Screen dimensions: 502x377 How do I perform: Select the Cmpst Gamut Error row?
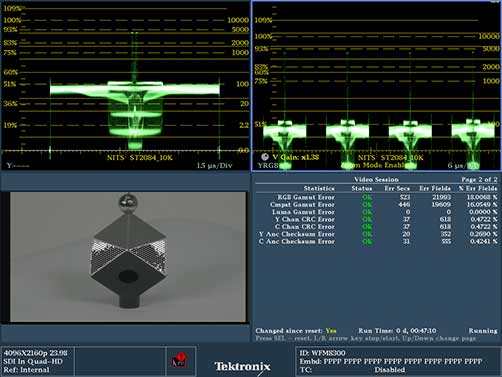pyautogui.click(x=377, y=204)
